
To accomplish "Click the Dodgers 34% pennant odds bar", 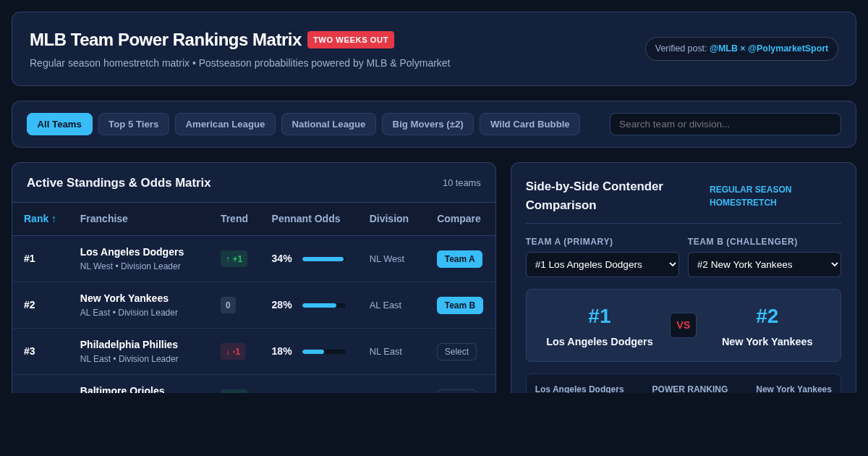I will coord(324,259).
